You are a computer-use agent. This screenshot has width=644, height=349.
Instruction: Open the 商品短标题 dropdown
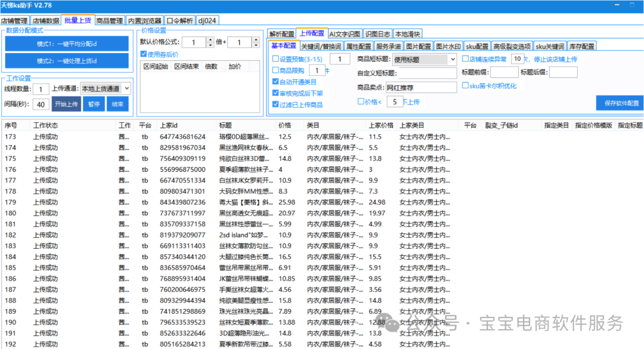point(425,59)
